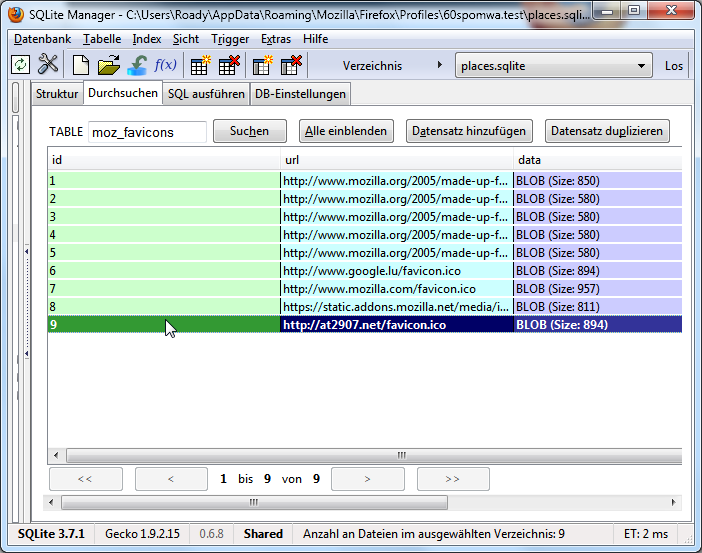Click the create table icon
Viewport: 702px width, 553px height.
(200, 65)
